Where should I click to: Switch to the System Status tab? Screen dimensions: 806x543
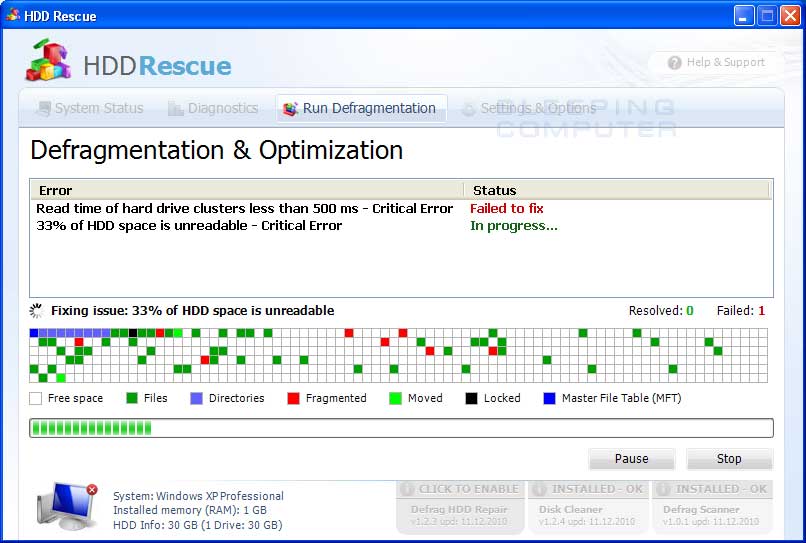[x=89, y=108]
